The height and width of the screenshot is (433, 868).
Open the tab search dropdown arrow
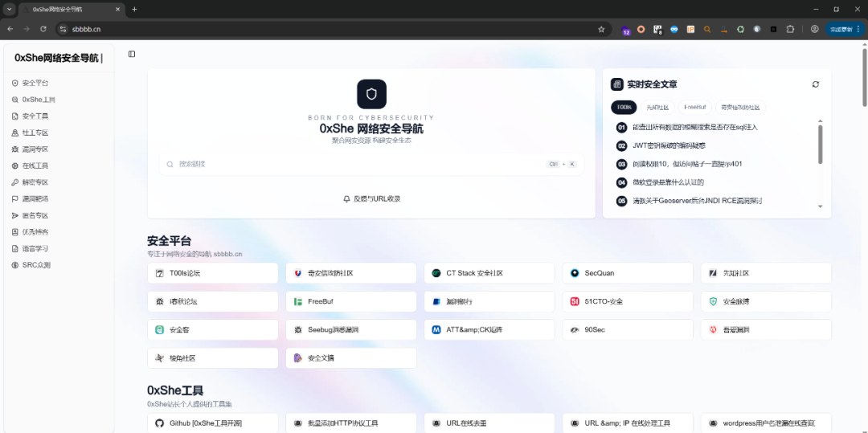pos(10,10)
